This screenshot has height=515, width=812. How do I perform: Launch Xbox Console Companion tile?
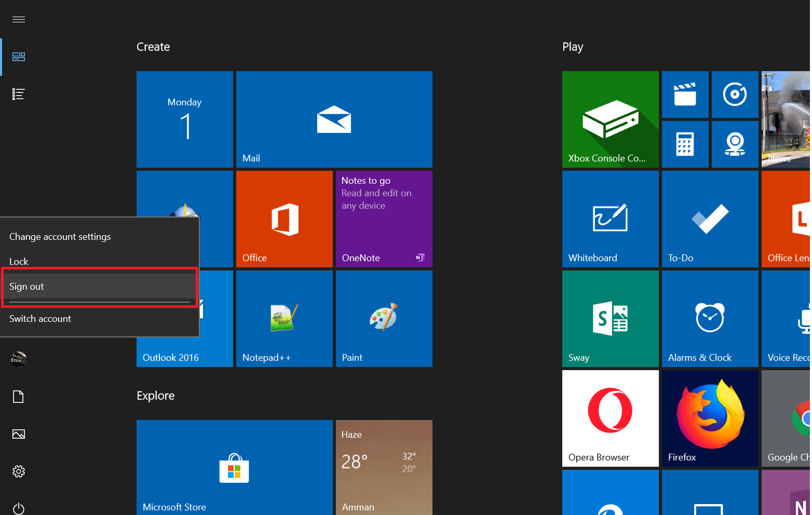611,119
